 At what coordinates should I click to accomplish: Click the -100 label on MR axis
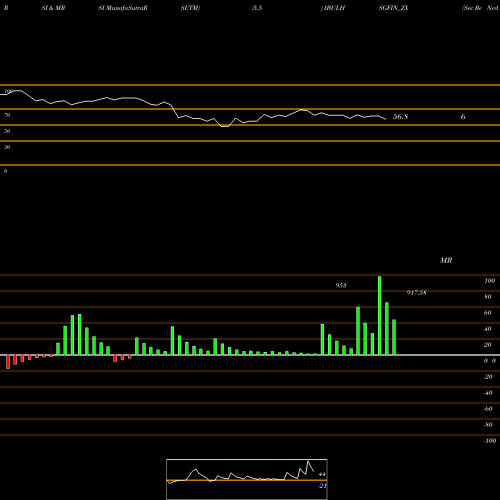(x=490, y=441)
